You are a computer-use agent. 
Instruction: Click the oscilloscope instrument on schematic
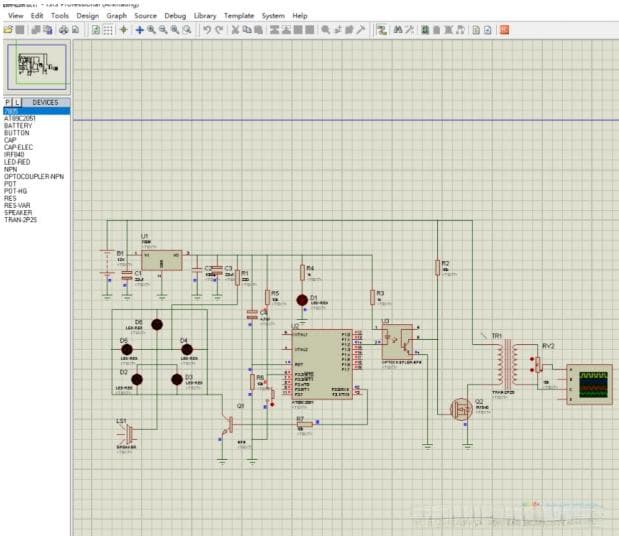click(589, 384)
